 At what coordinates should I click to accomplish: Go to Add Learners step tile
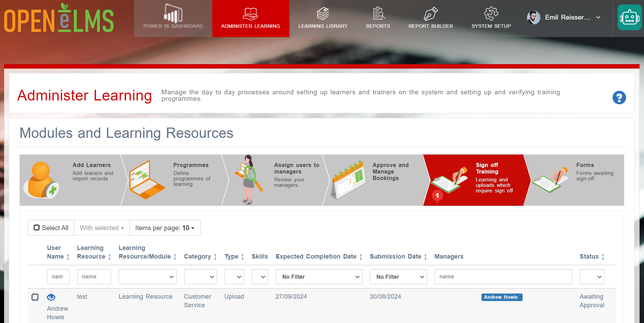pos(70,180)
